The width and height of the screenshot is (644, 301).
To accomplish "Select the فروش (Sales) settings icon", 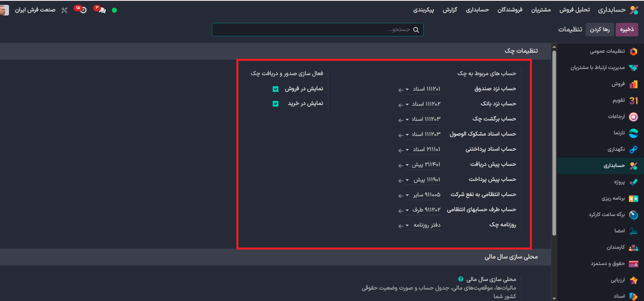I will (x=633, y=84).
